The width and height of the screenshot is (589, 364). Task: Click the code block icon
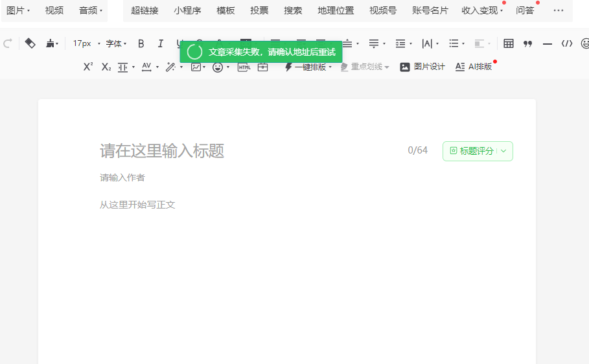point(567,43)
